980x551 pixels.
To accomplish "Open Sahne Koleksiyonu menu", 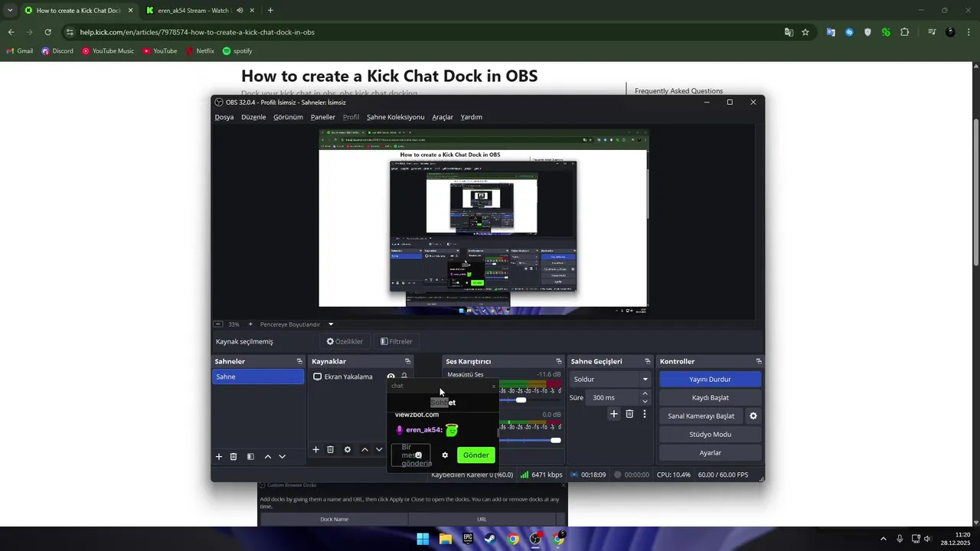I will point(396,117).
